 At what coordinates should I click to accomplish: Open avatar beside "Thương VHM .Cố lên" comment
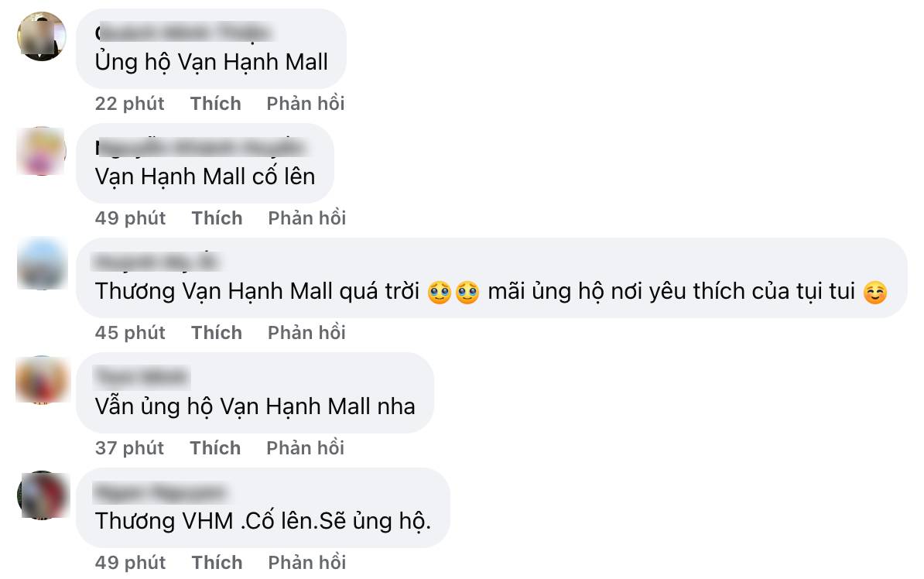pyautogui.click(x=43, y=495)
